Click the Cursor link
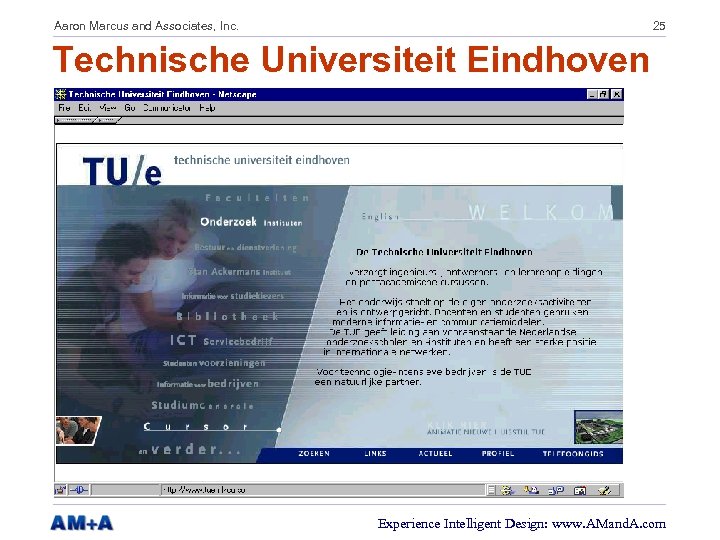 point(197,427)
